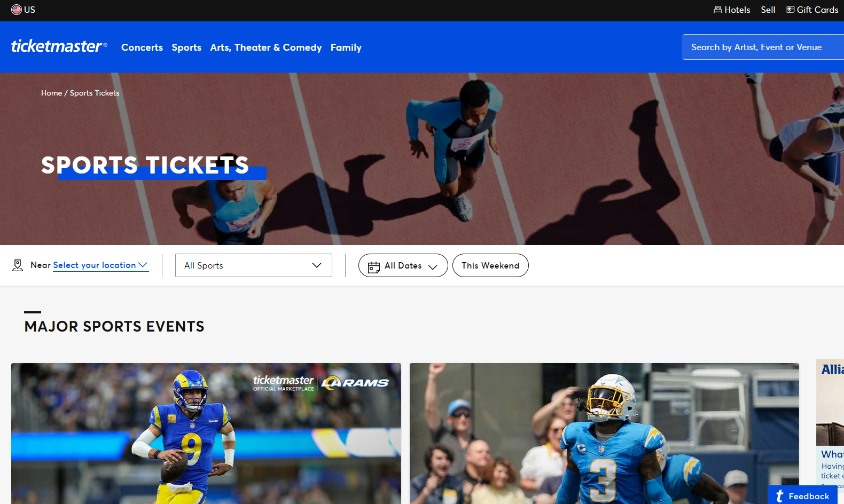844x504 pixels.
Task: Click the US flag icon
Action: tap(17, 10)
